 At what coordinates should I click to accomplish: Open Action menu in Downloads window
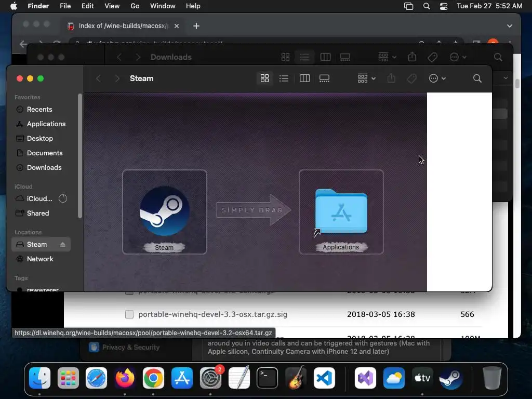458,57
